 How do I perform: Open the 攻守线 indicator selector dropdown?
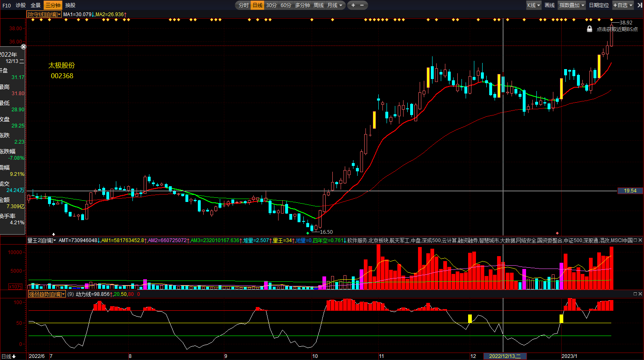[x=44, y=14]
